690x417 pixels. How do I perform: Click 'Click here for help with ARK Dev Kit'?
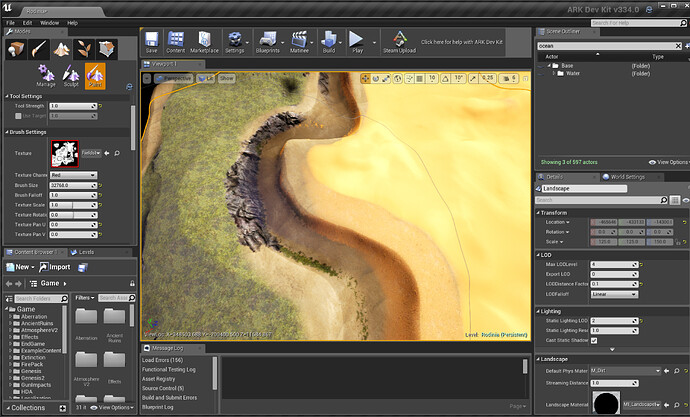pyautogui.click(x=462, y=42)
